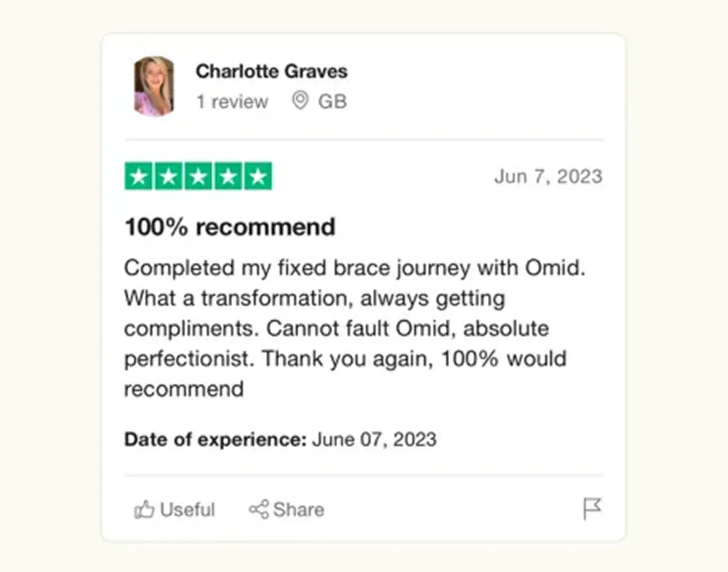728x572 pixels.
Task: Click the first green rating star
Action: point(138,176)
